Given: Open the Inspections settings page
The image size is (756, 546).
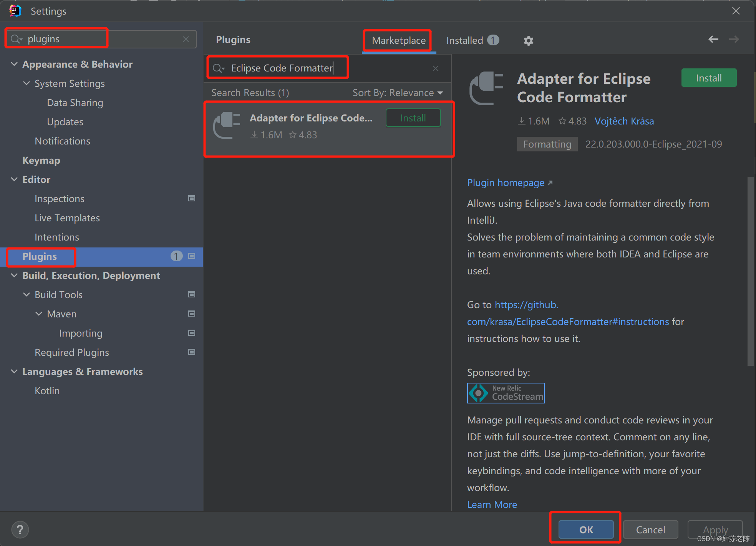Looking at the screenshot, I should click(60, 199).
